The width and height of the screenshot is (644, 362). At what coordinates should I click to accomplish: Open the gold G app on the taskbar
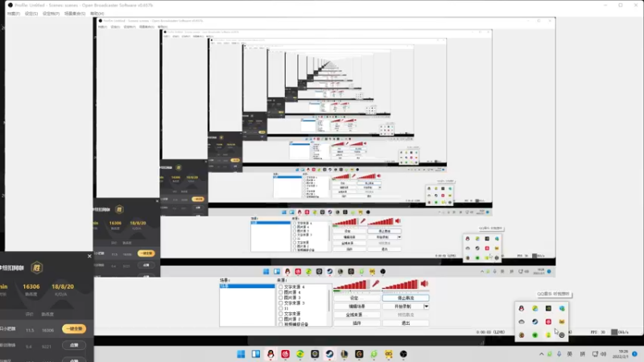(x=359, y=354)
